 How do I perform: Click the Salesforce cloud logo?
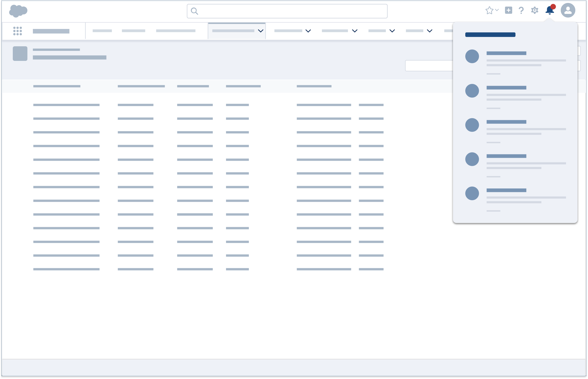point(18,10)
